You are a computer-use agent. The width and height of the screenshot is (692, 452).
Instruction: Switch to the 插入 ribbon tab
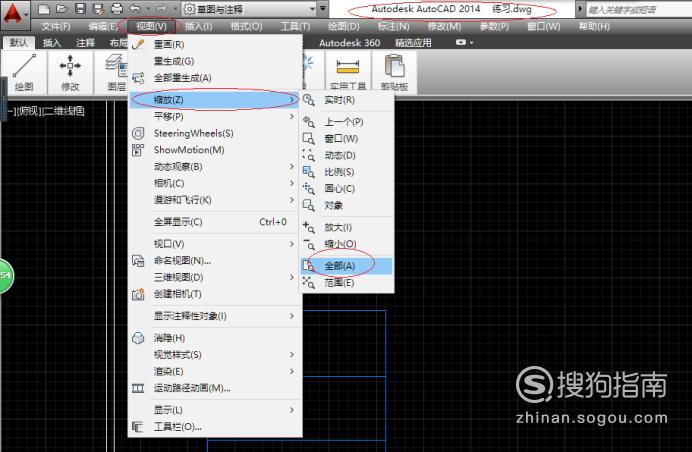click(x=52, y=43)
